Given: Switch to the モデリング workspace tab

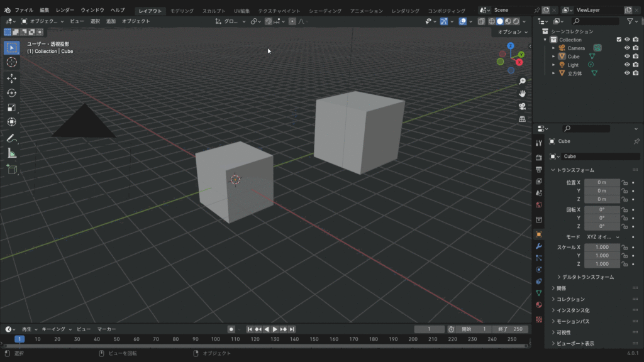Looking at the screenshot, I should click(182, 11).
